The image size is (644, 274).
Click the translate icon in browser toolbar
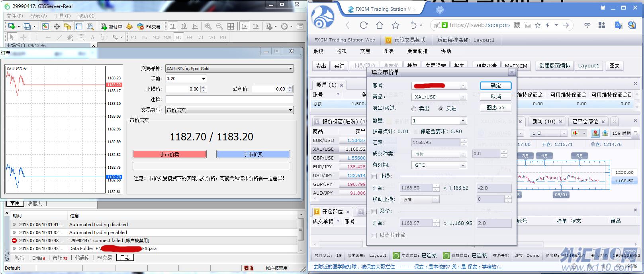click(619, 25)
